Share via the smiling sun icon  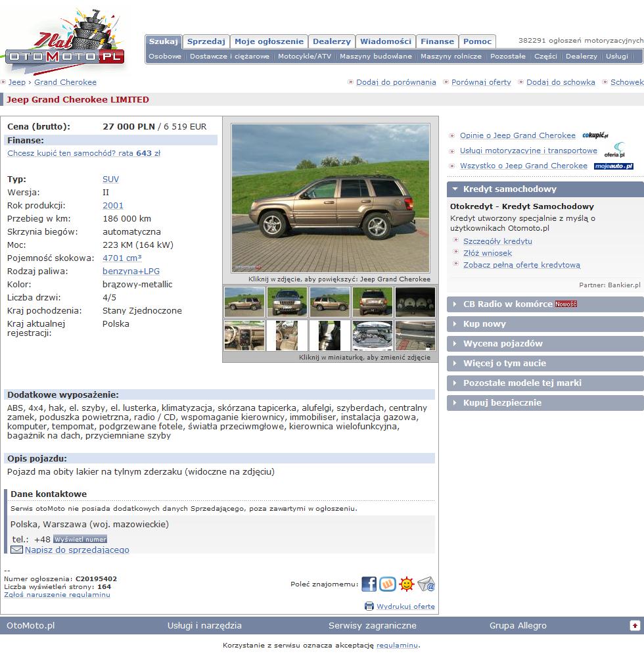tap(406, 584)
